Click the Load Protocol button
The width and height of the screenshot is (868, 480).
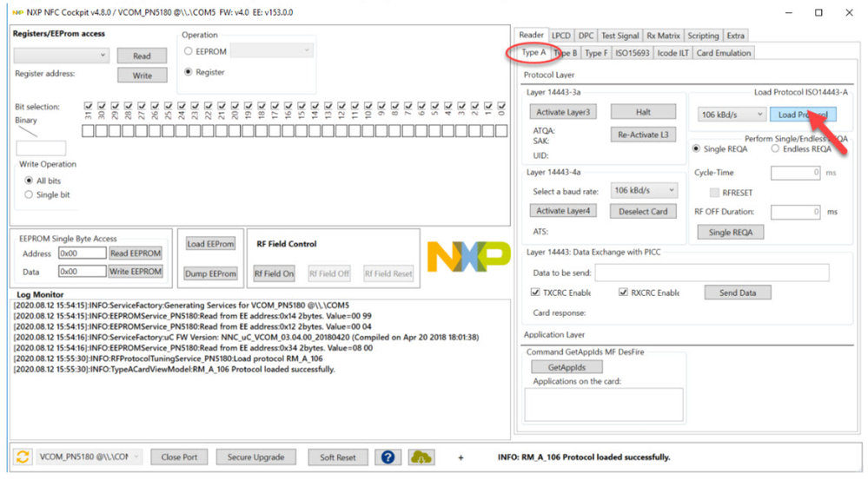(803, 115)
